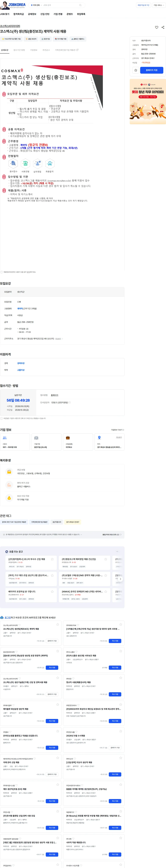This screenshot has height=868, width=166.
Task: Open the 지도보기 link next to 근무지주소
Action: pos(59,339)
